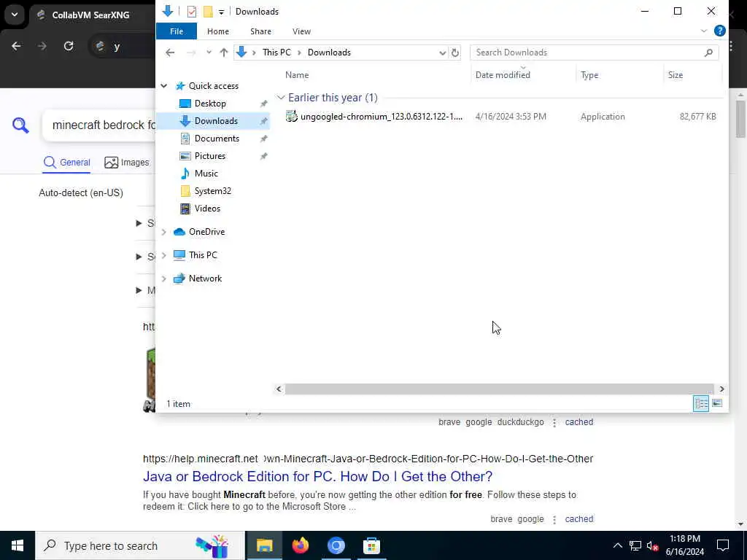Open the cached link under the Java or Bedrock result
Screen dimensions: 747x560
[x=578, y=519]
